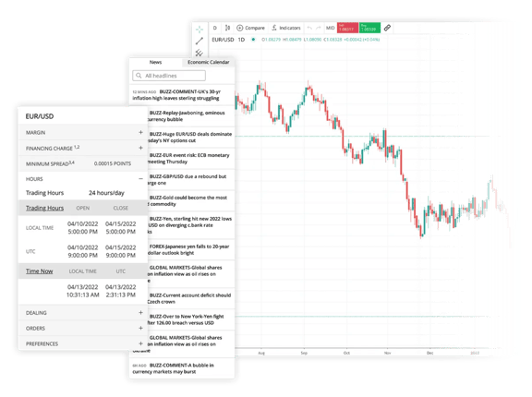Click the Sep label on chart time axis
This screenshot has height=397, width=532.
coord(304,353)
